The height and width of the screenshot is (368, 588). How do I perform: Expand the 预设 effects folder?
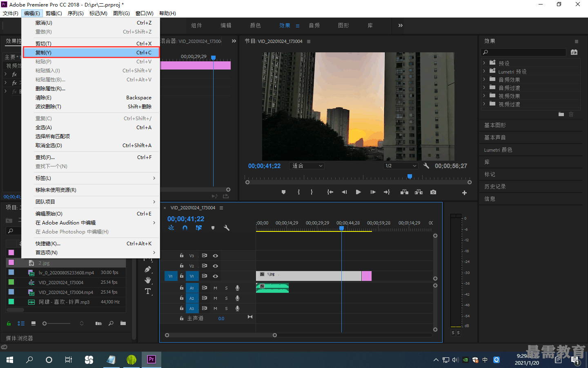484,63
